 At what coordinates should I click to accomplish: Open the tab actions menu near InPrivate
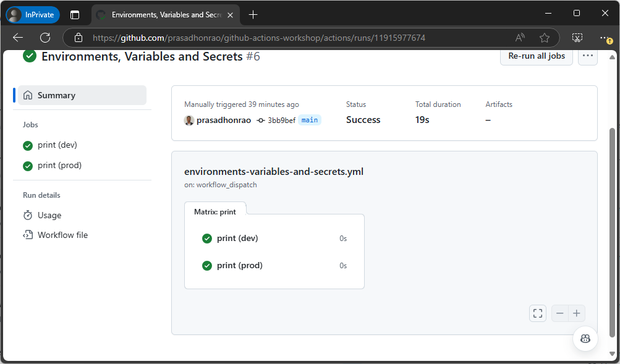75,14
